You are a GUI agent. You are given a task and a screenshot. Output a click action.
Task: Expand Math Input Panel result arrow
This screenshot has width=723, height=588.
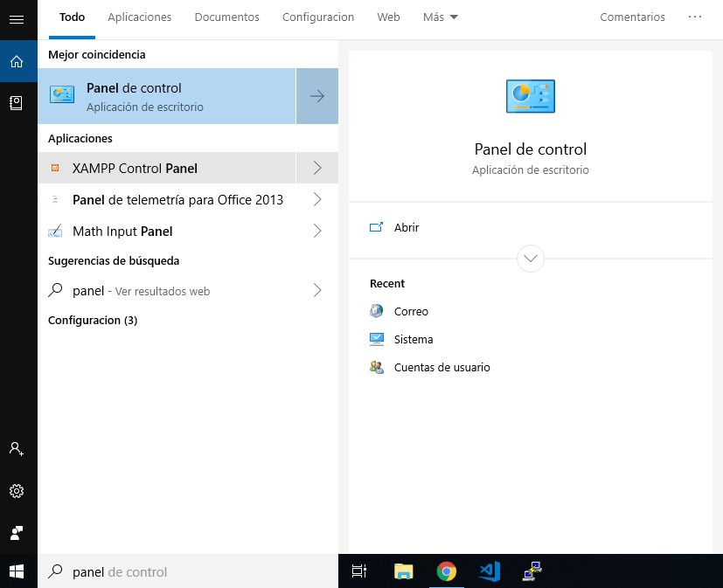tap(317, 231)
